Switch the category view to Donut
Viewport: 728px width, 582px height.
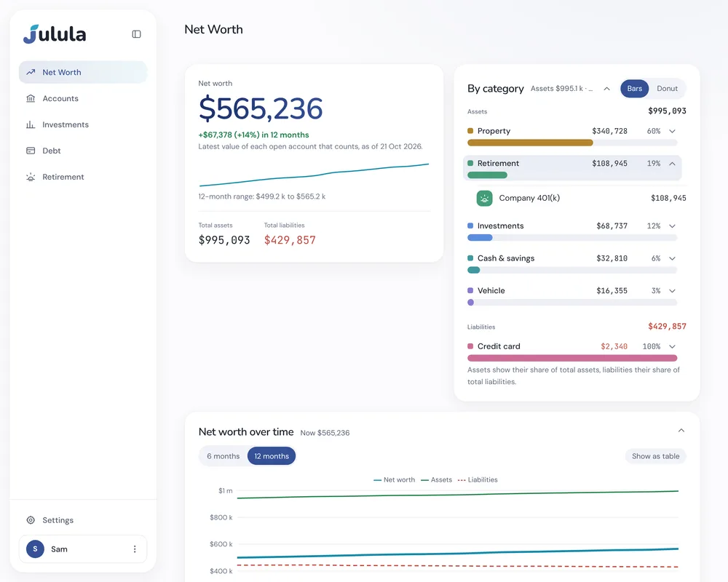pyautogui.click(x=667, y=88)
